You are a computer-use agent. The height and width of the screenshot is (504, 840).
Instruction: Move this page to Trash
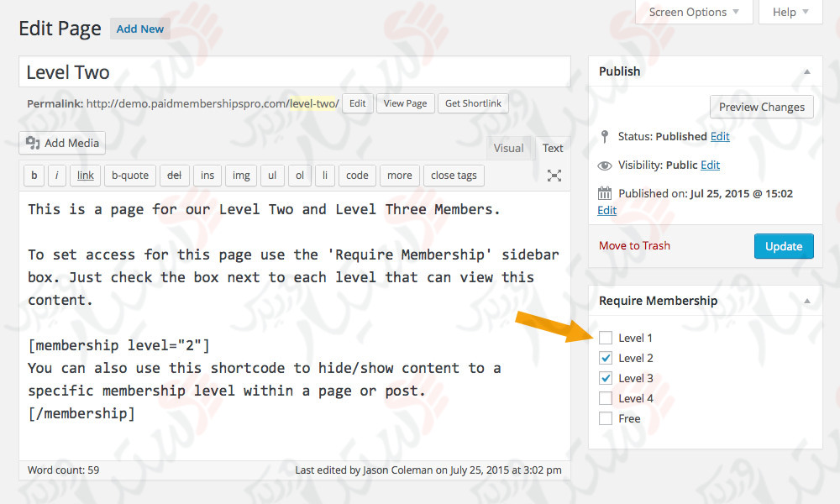[x=634, y=246]
